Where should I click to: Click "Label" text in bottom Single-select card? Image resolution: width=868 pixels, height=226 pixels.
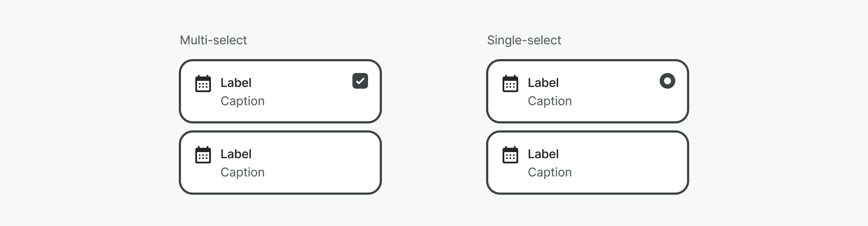click(543, 154)
